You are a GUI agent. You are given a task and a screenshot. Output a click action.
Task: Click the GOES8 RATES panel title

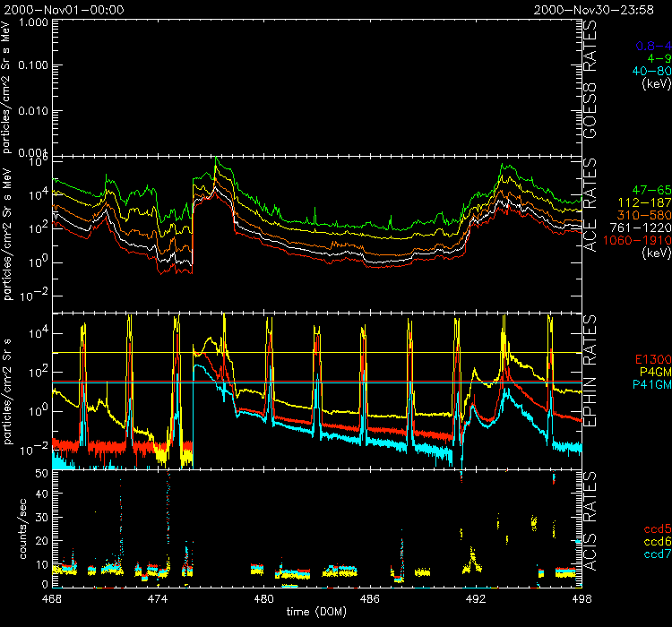point(590,81)
